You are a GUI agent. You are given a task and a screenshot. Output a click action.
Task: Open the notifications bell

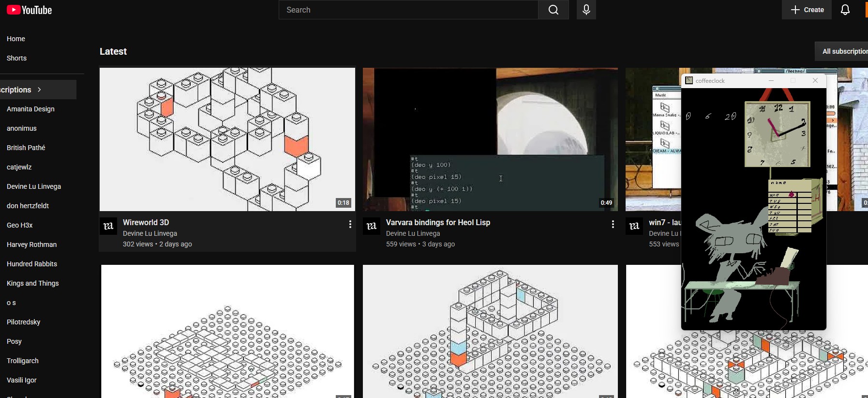click(845, 10)
